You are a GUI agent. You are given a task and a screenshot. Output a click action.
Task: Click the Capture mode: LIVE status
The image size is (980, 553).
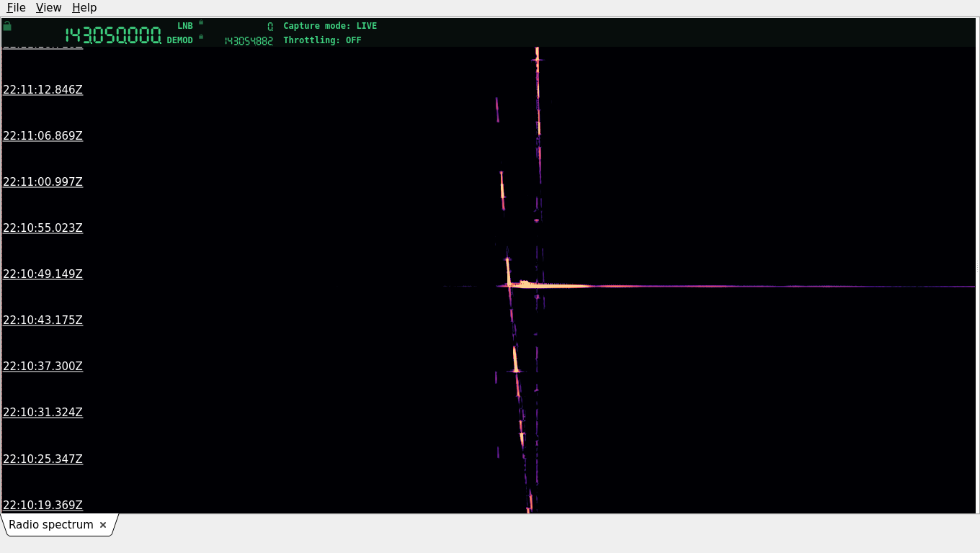330,26
